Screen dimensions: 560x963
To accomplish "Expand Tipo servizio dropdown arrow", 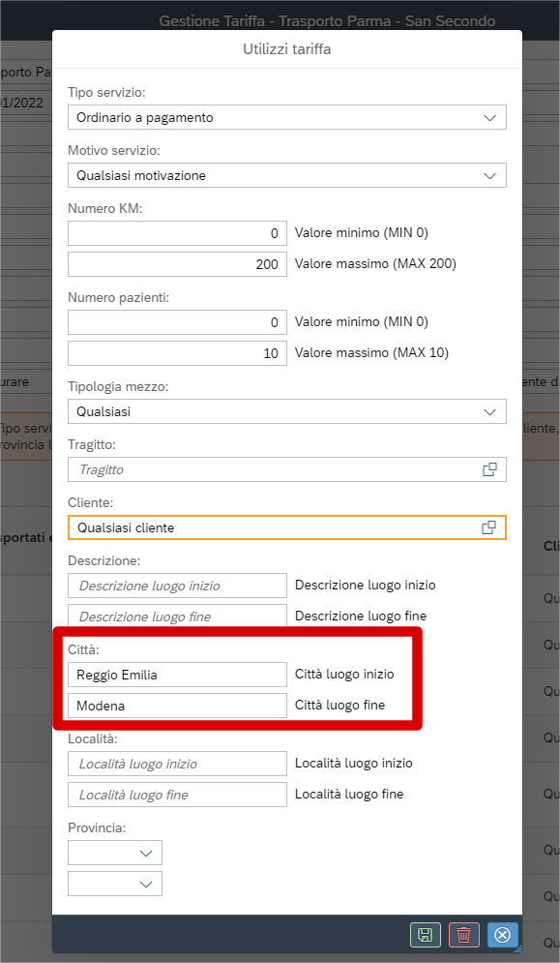I will [x=489, y=118].
